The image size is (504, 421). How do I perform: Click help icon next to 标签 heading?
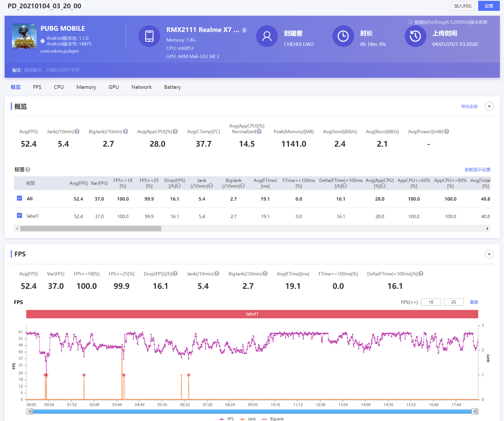28,170
